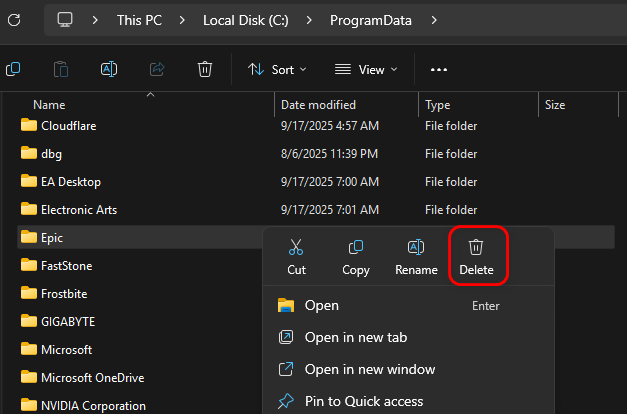Click the toolbar Rename icon
This screenshot has height=414, width=627.
click(x=109, y=69)
